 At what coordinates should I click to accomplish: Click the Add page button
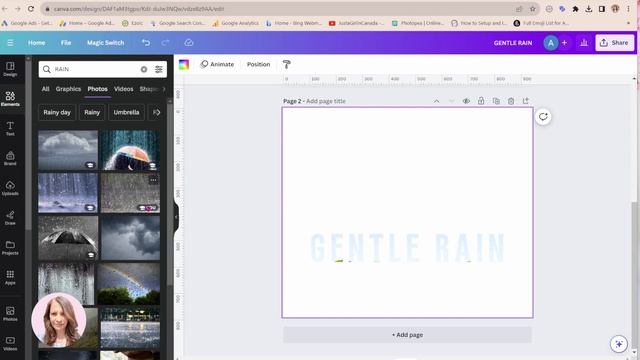[407, 335]
